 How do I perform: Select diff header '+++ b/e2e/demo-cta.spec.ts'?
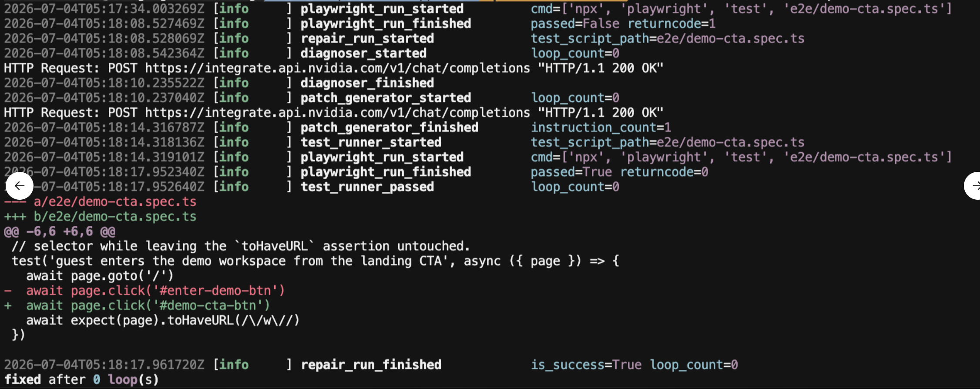click(x=100, y=216)
